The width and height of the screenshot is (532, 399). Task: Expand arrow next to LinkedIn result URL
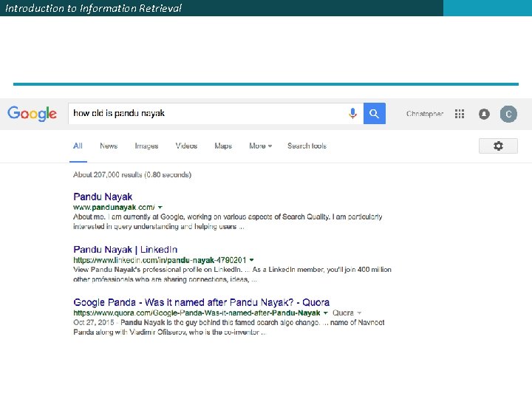coord(252,260)
